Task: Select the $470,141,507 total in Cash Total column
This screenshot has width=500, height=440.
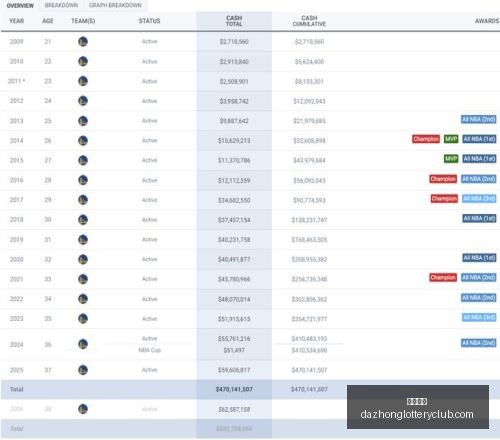Action: pyautogui.click(x=234, y=389)
